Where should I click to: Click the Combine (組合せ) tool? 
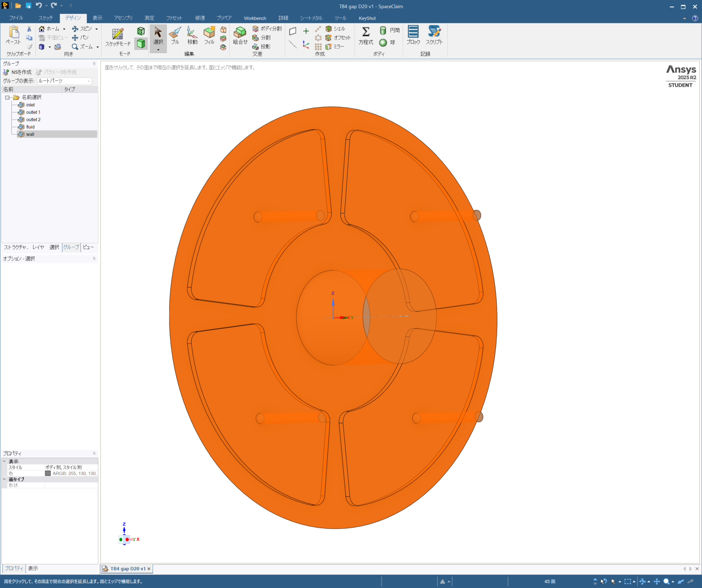pos(240,35)
